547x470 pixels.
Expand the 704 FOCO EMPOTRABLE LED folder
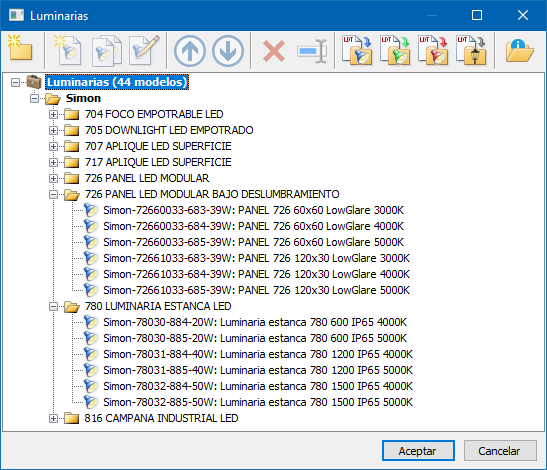point(53,114)
